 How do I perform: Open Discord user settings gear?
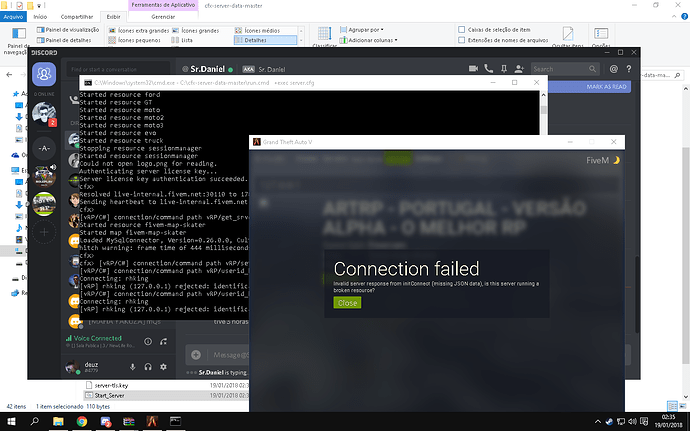pyautogui.click(x=163, y=367)
